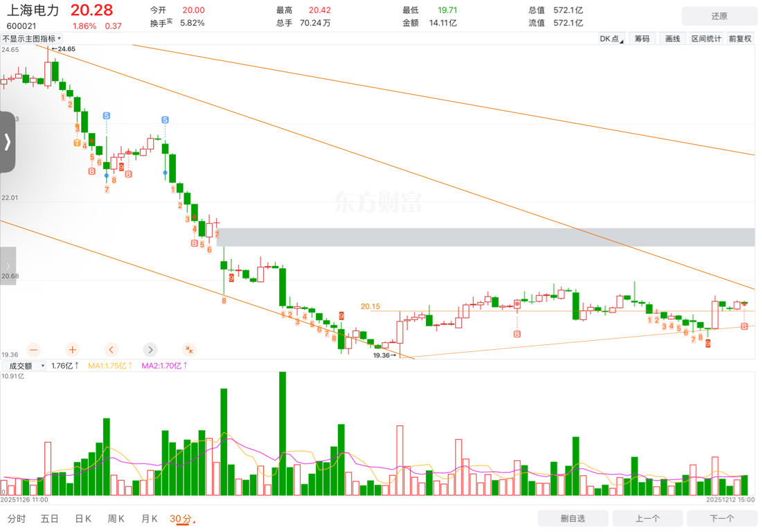Click the 19.36 low price annotation

[x=384, y=355]
